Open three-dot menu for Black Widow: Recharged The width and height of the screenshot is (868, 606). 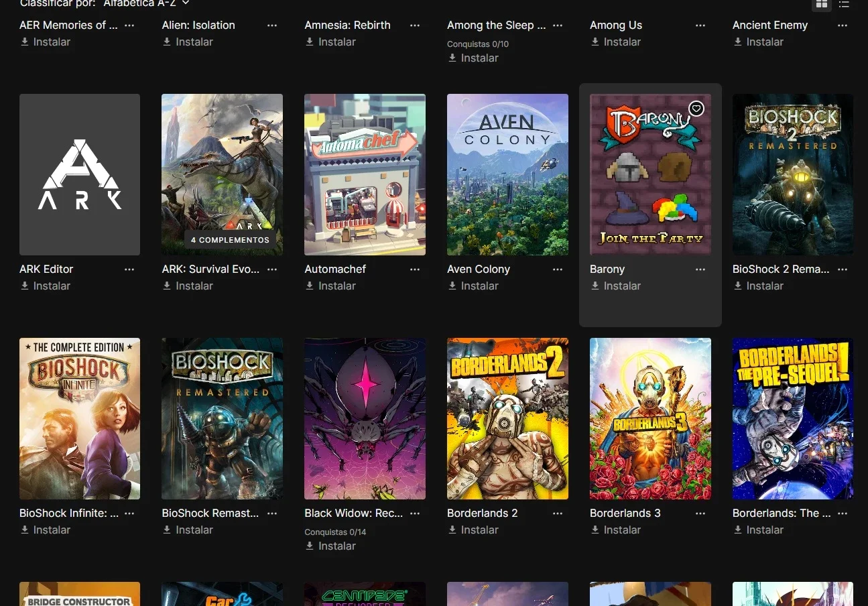pos(415,513)
